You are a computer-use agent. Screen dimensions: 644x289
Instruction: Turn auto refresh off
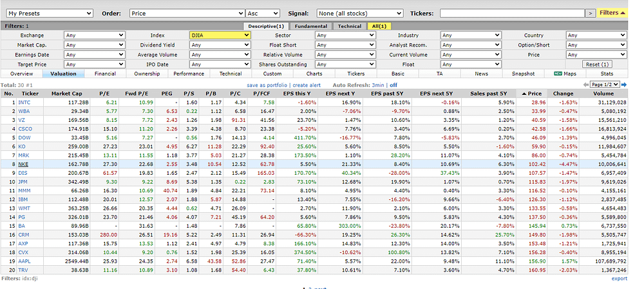393,85
